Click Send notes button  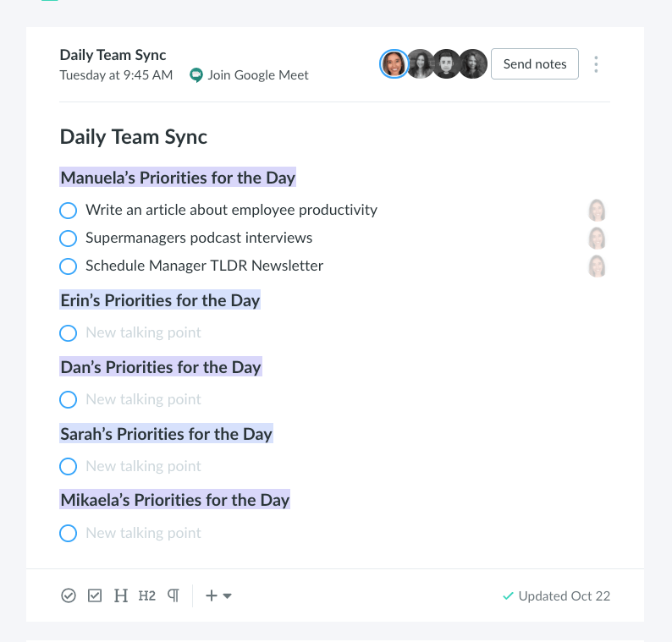tap(534, 63)
